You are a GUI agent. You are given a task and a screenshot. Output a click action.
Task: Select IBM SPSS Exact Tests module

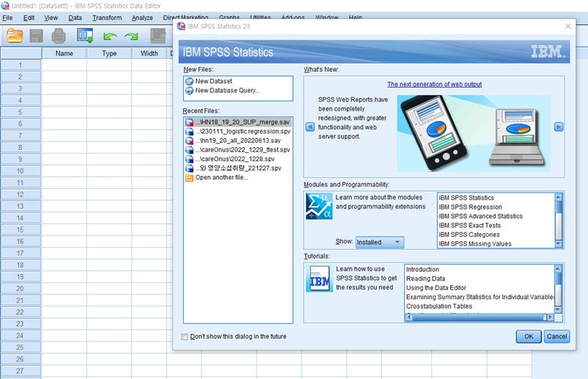[470, 225]
